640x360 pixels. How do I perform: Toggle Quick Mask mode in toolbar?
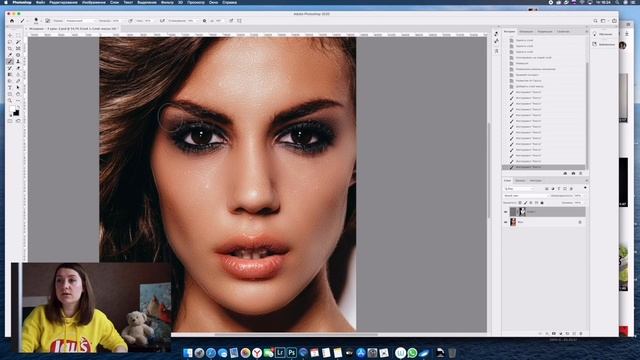(10, 121)
